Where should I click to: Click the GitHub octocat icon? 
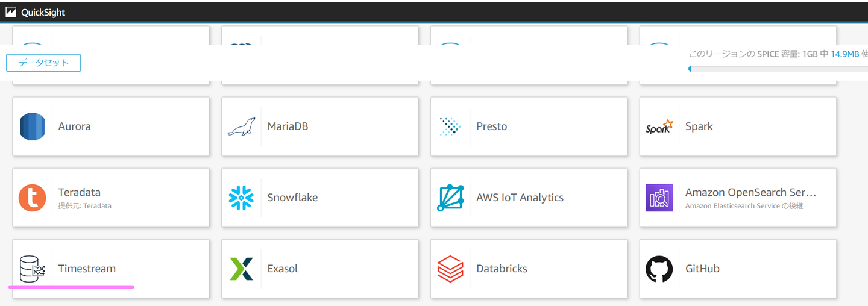point(659,269)
